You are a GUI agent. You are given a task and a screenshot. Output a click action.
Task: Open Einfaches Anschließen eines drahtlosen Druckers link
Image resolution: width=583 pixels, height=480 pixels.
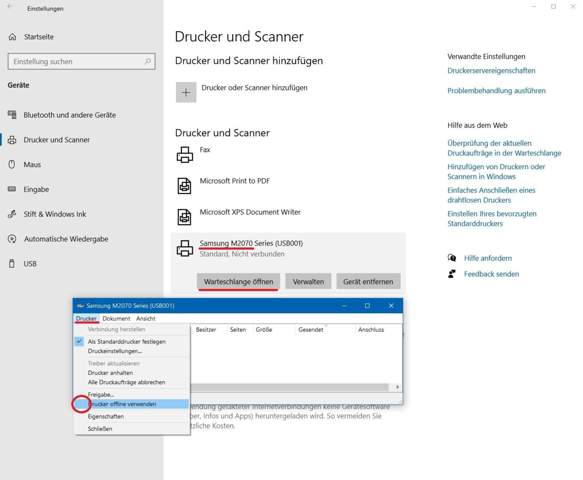pyautogui.click(x=491, y=195)
